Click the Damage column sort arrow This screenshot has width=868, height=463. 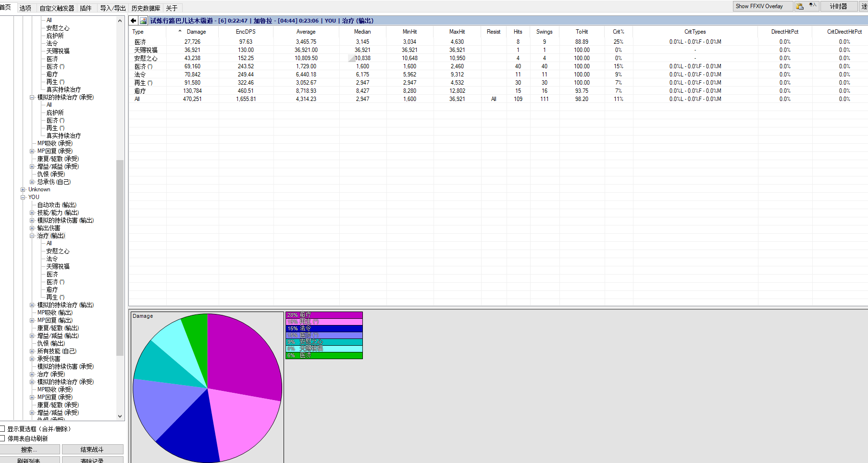tap(180, 31)
